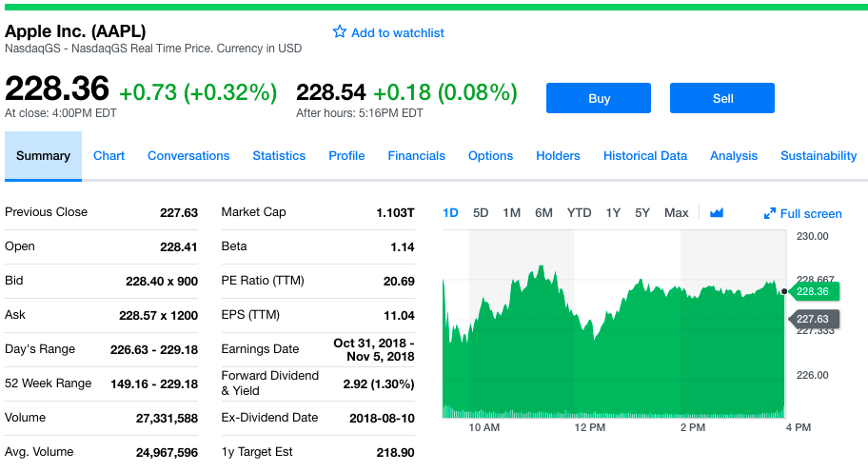Viewport: 868px width, 472px height.
Task: Open the Analysis tab
Action: [734, 156]
